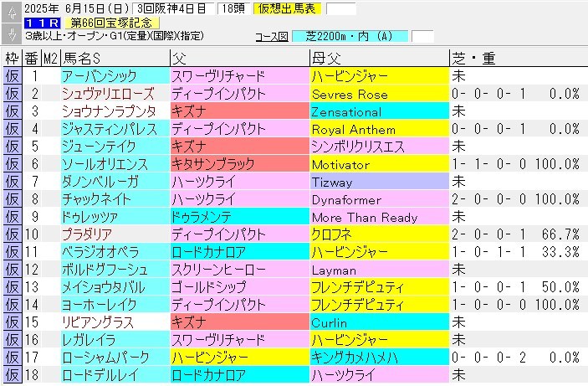Screen dimensions: 588x386
Task: Click the 芝2200m・内 (A) course field
Action: (350, 36)
